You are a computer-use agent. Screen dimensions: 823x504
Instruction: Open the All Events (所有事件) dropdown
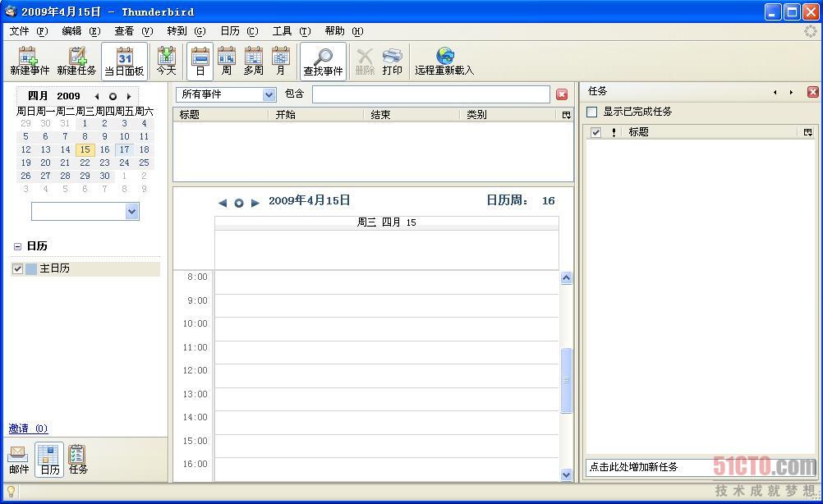click(226, 94)
